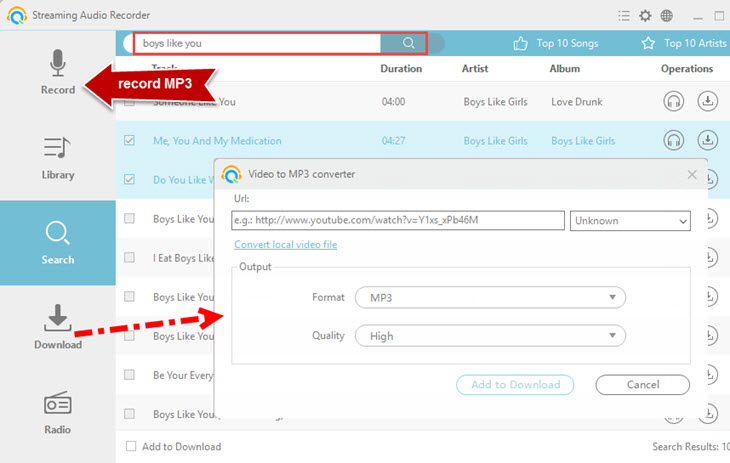Select Love Drunk album cell
The height and width of the screenshot is (463, 730).
click(577, 102)
